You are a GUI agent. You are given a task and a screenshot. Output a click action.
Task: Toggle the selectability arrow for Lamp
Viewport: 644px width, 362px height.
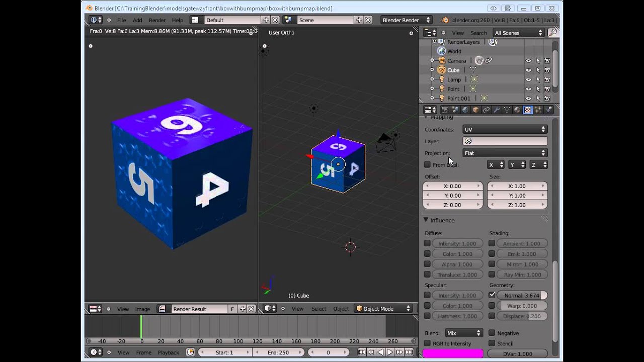[538, 79]
